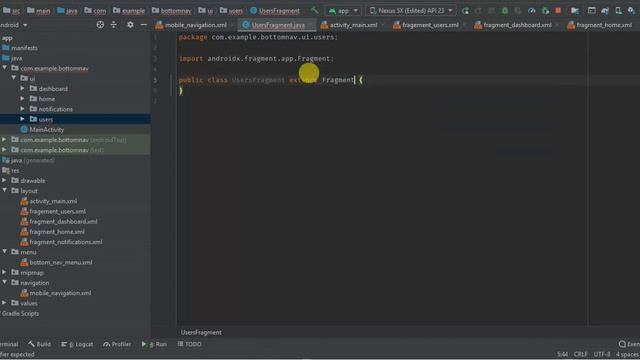Click the green Debug bug icon

click(x=505, y=11)
